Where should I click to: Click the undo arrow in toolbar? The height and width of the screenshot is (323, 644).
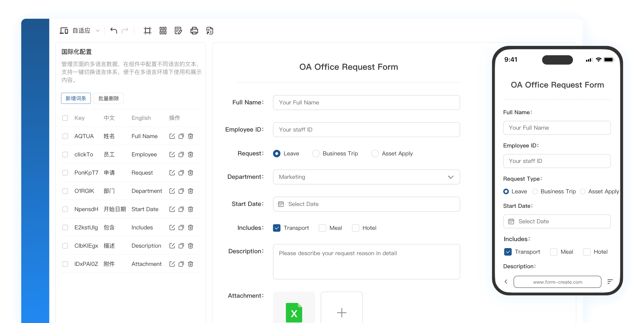tap(114, 30)
